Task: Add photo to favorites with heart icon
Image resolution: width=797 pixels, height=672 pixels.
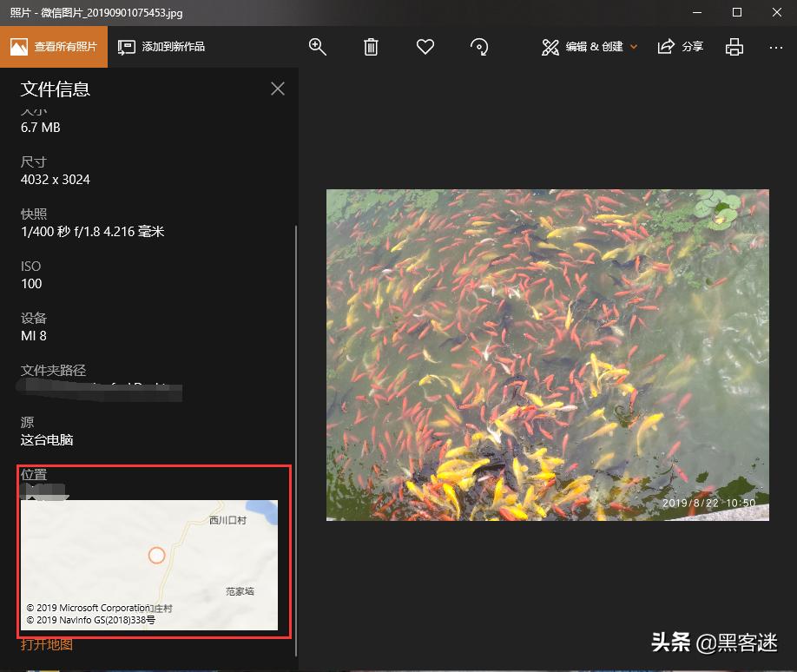Action: pos(425,47)
